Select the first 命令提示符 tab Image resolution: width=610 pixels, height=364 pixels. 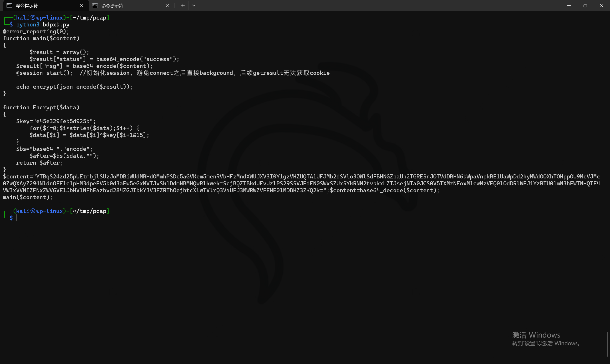click(44, 5)
